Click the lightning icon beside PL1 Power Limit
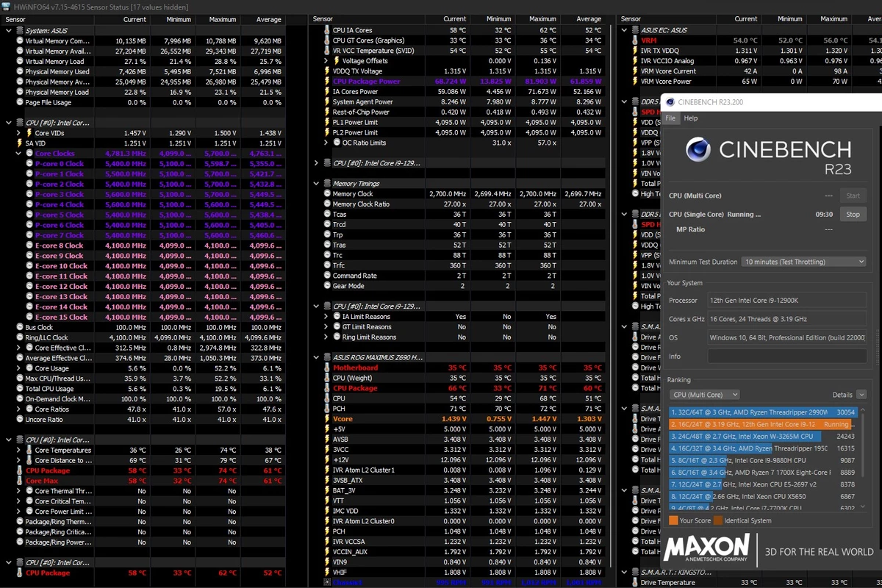This screenshot has height=588, width=882. [326, 123]
